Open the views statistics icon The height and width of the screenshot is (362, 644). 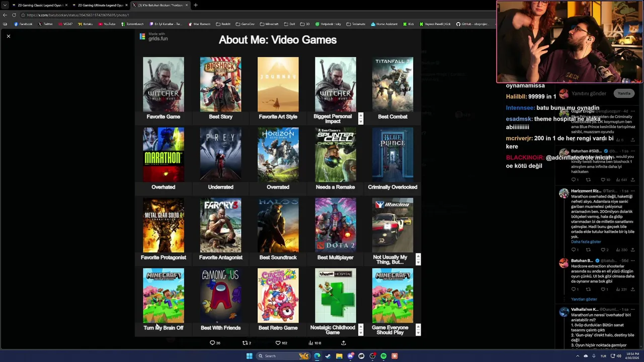(x=310, y=343)
